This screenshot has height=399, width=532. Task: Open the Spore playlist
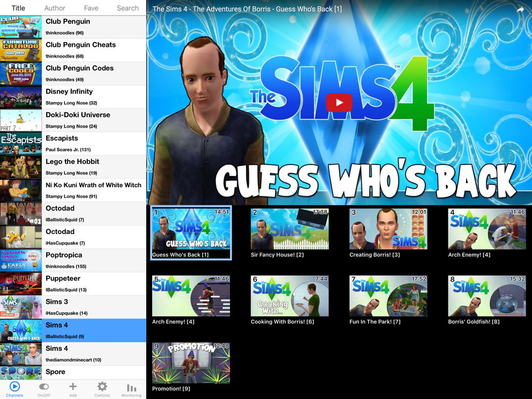(73, 373)
